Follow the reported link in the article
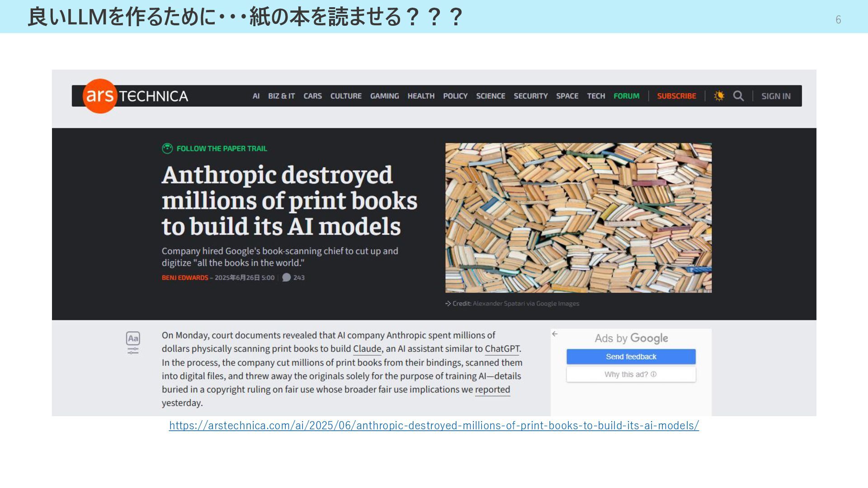Viewport: 868px width, 488px height. pos(492,389)
